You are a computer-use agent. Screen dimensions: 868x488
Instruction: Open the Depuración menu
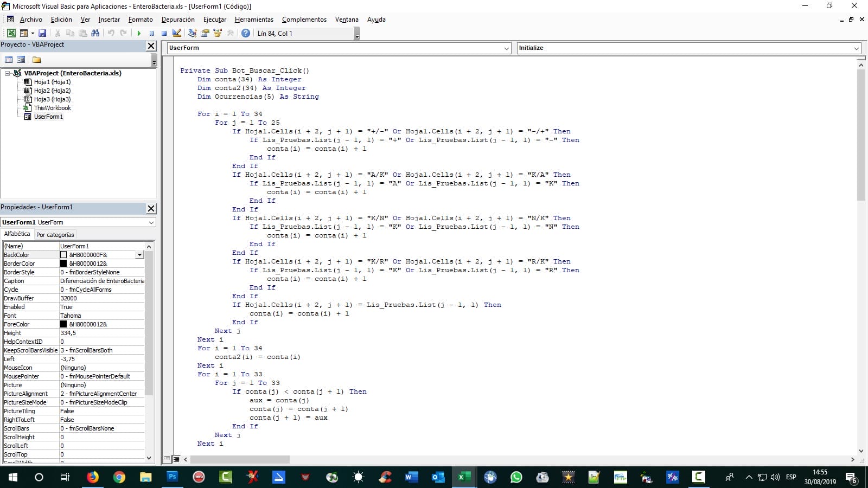178,20
